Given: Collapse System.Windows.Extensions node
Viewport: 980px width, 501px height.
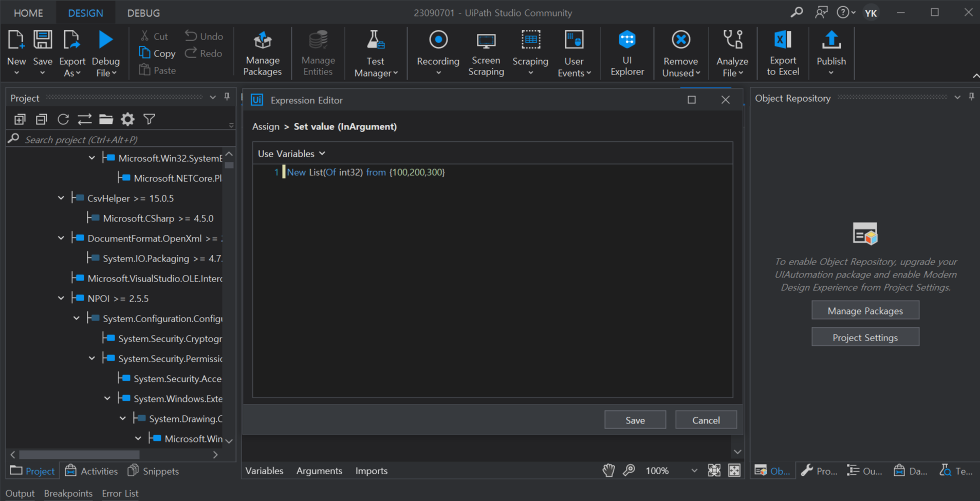Looking at the screenshot, I should click(x=107, y=398).
